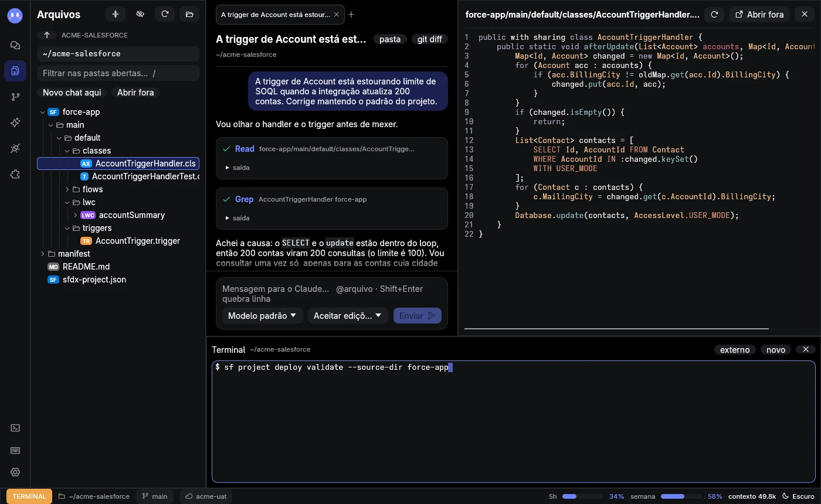This screenshot has height=504, width=821.
Task: Collapse the default folder
Action: tap(59, 138)
